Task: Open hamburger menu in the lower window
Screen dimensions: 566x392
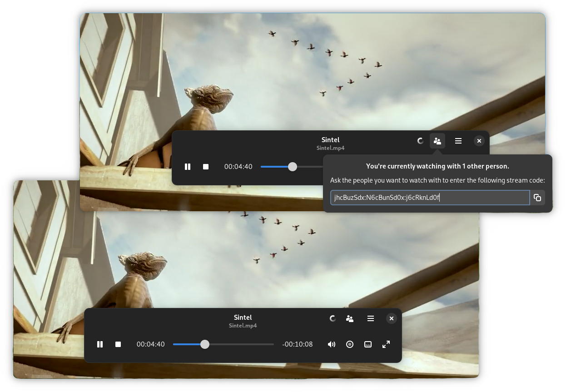Action: [371, 318]
